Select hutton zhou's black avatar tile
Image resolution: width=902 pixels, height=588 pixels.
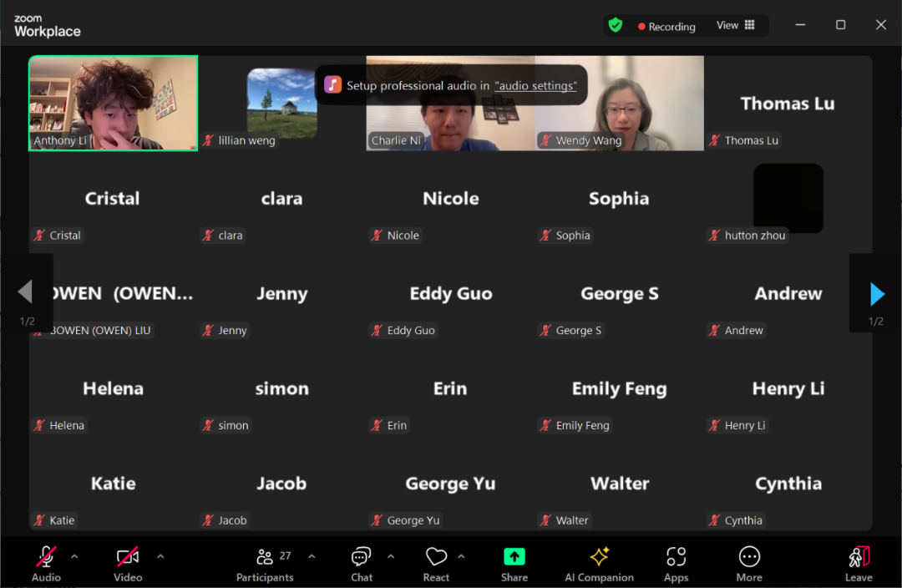click(x=788, y=198)
